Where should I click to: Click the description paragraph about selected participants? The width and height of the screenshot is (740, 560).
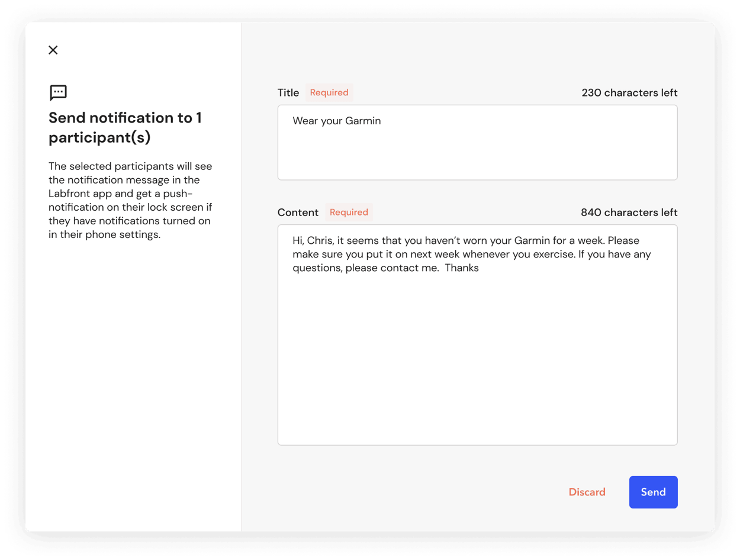coord(130,200)
